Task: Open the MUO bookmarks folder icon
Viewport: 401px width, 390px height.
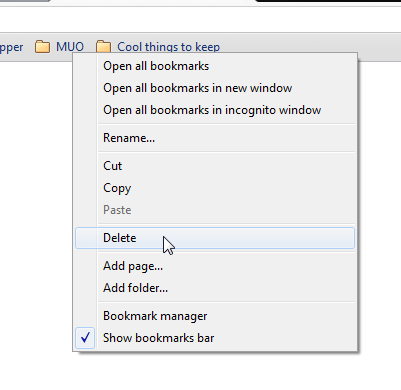Action: (x=42, y=47)
